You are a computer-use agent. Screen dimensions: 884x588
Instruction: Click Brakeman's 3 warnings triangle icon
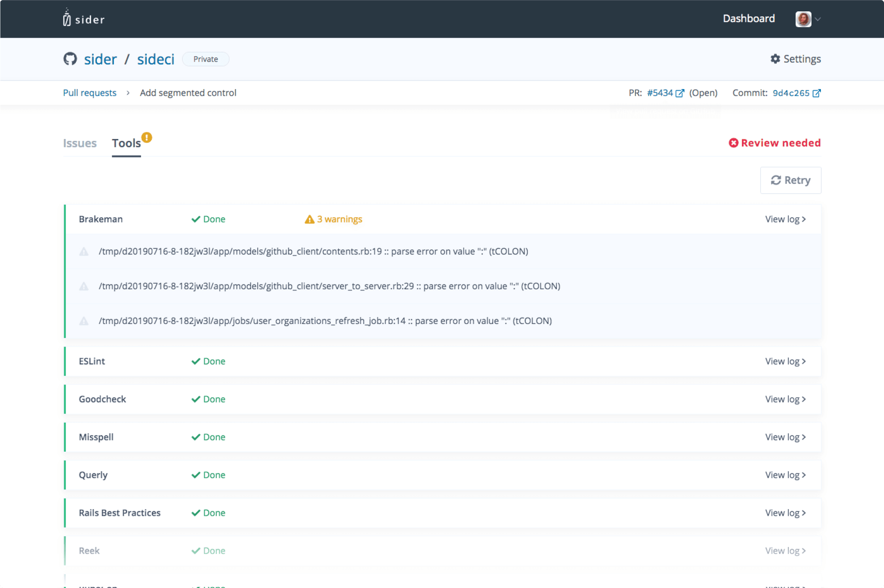coord(309,219)
